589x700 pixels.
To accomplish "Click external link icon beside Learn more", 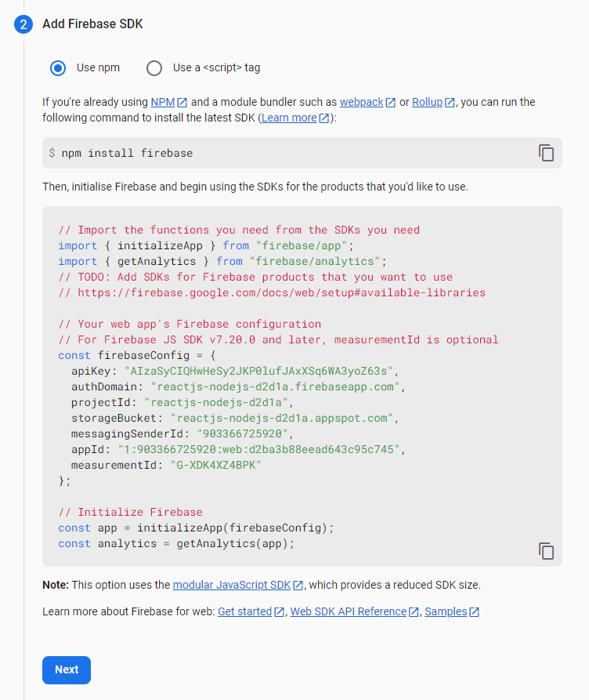I will (324, 118).
